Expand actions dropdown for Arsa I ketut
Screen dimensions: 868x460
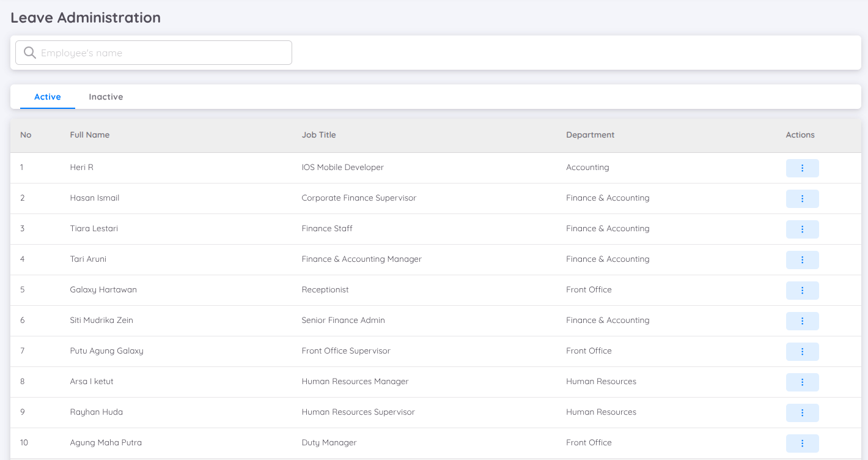[802, 382]
